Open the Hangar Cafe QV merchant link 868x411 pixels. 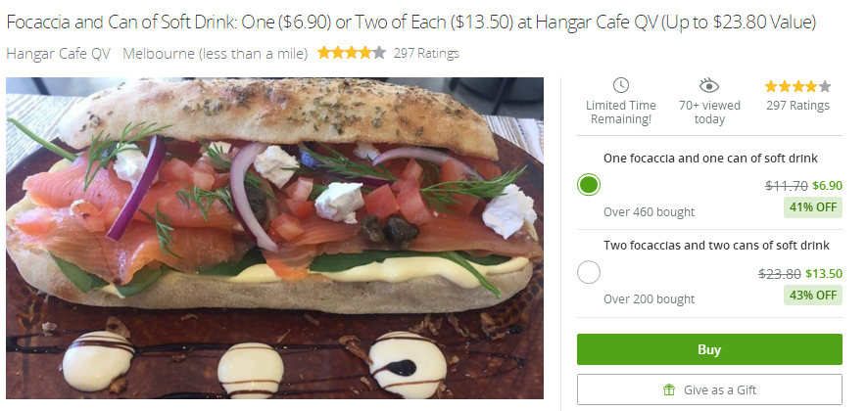click(x=58, y=53)
